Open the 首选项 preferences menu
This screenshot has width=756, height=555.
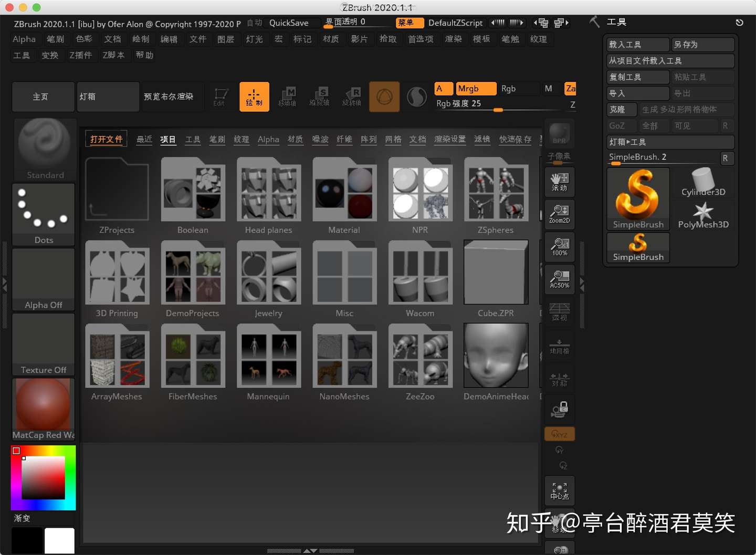point(421,39)
